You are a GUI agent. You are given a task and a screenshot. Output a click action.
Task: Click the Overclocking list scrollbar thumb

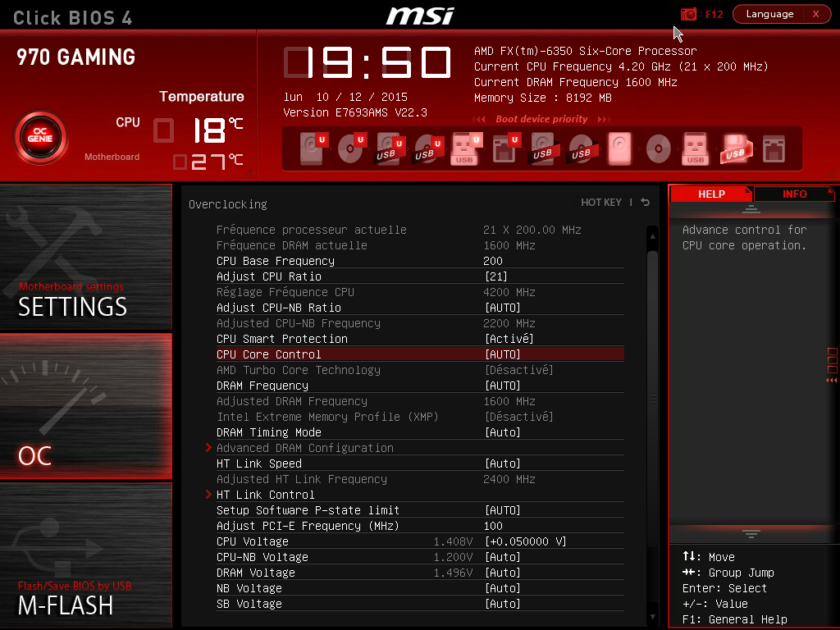click(652, 399)
